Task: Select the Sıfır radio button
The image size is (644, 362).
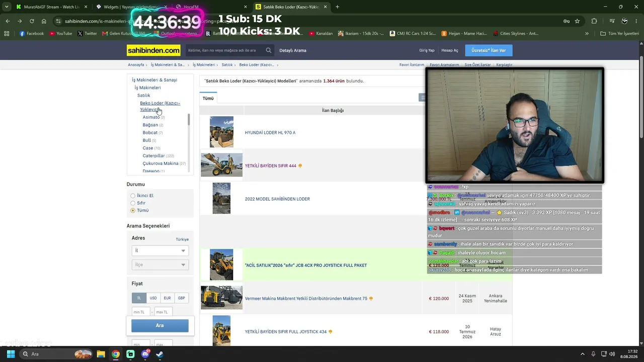Action: coord(133,203)
